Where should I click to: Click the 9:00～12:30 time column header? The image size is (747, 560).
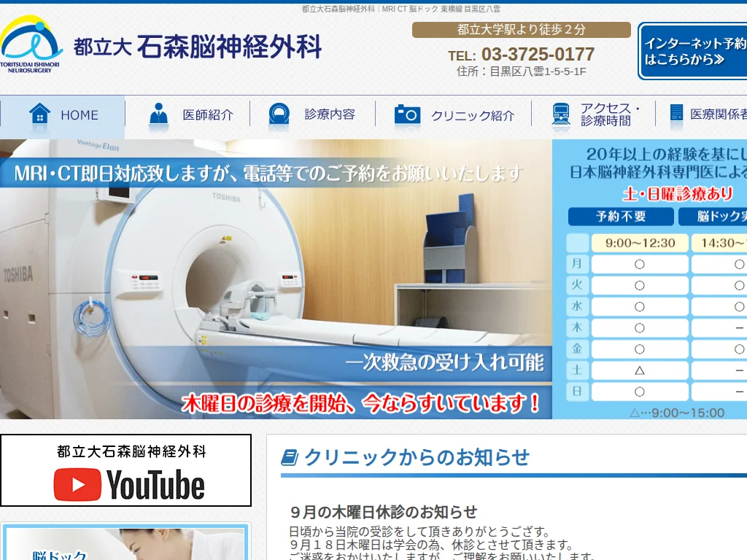click(640, 243)
